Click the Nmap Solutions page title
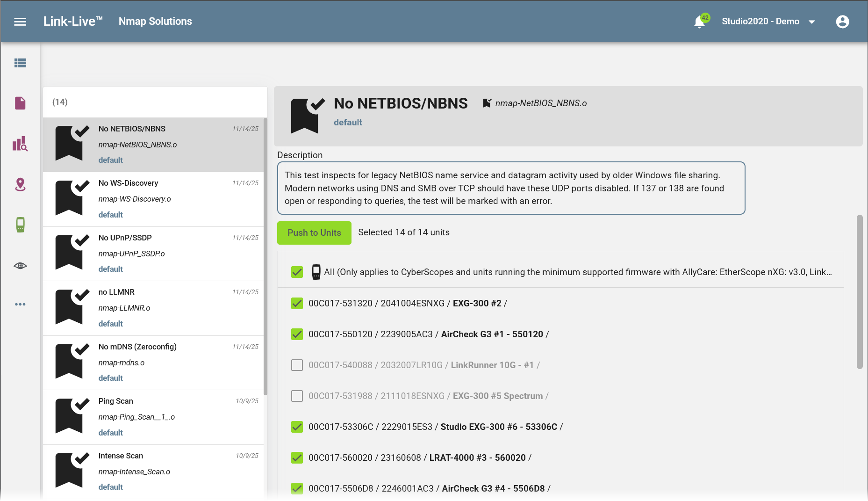The image size is (868, 501). 155,22
